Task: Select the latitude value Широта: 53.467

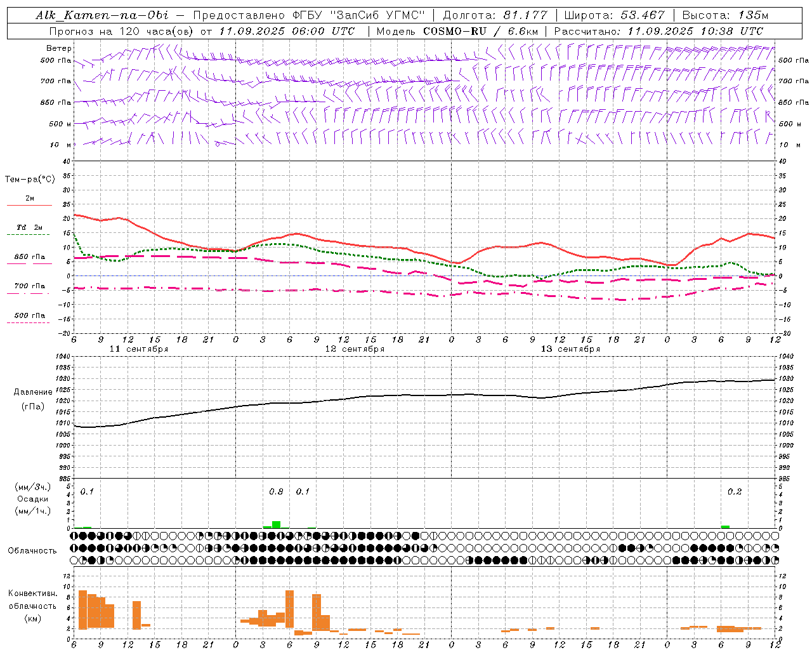Action: pos(614,15)
